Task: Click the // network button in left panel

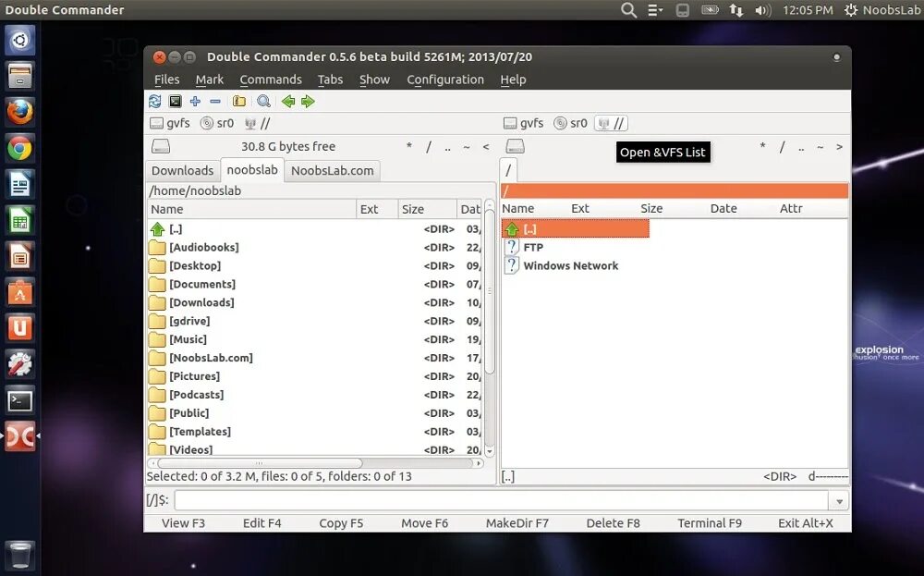Action: [x=258, y=123]
